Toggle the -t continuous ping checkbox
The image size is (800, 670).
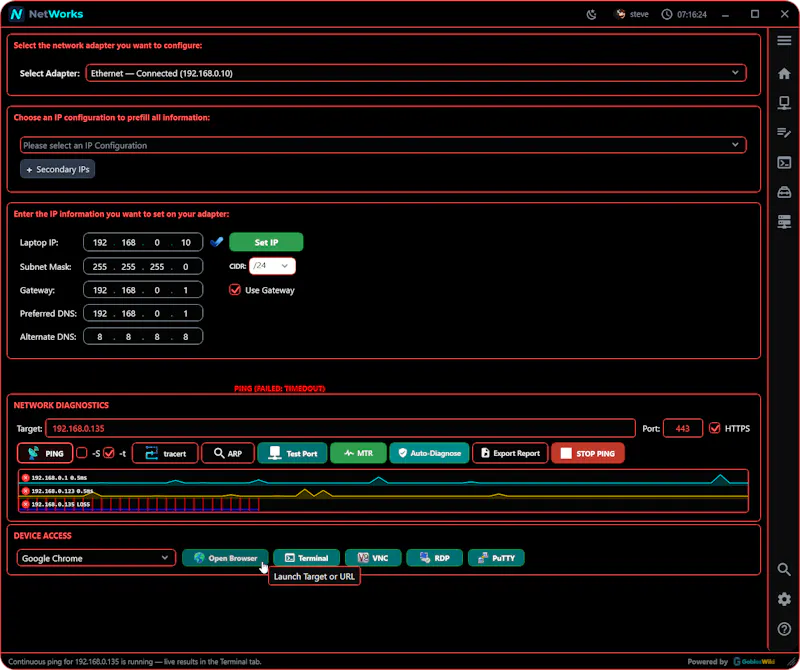[x=109, y=453]
